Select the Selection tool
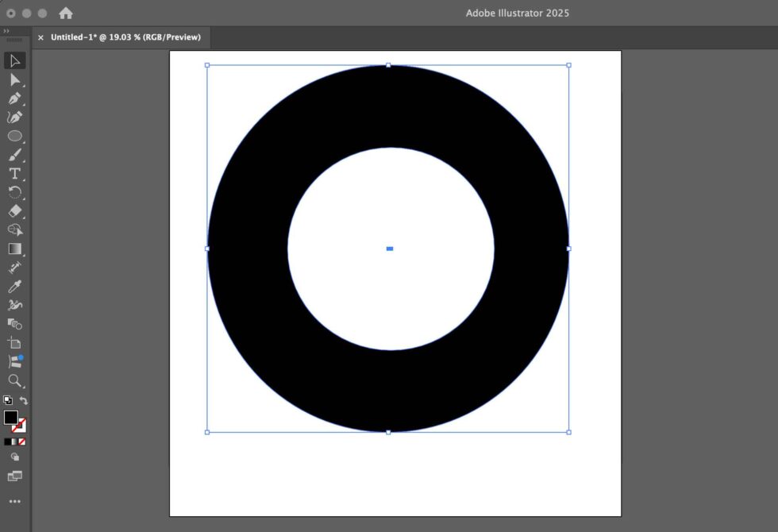 14,60
